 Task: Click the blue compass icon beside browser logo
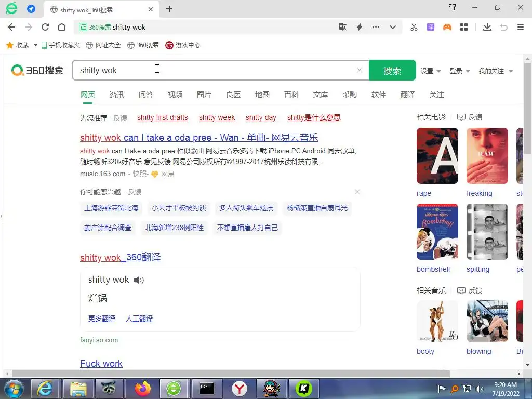tap(31, 9)
